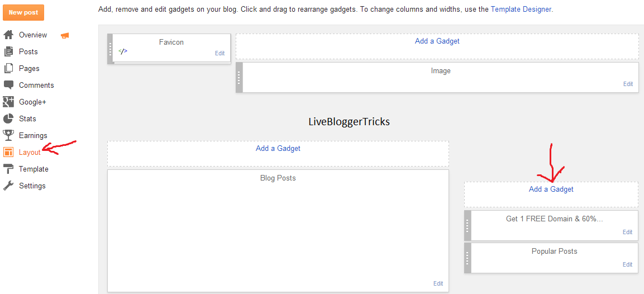644x294 pixels.
Task: Click the Google+ icon in sidebar
Action: click(x=8, y=102)
